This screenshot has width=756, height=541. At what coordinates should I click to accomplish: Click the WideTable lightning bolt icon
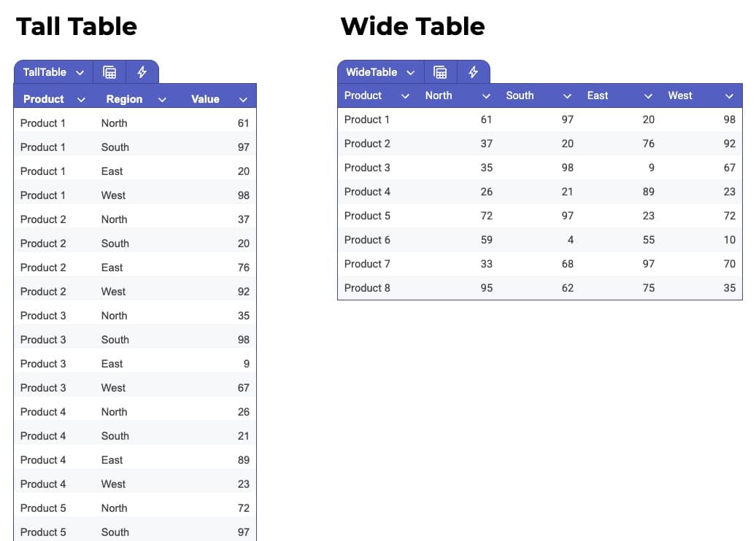pos(473,72)
